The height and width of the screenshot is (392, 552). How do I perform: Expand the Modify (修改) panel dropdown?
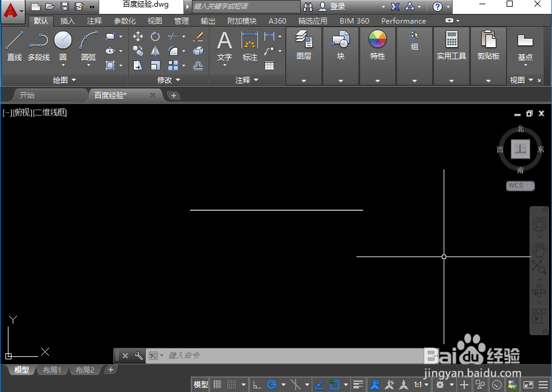point(169,80)
